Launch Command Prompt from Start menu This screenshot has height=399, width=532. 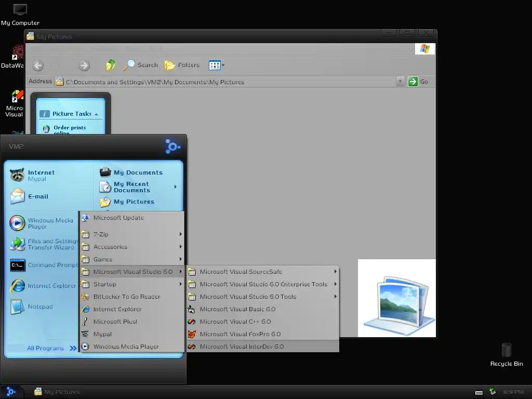(44, 265)
